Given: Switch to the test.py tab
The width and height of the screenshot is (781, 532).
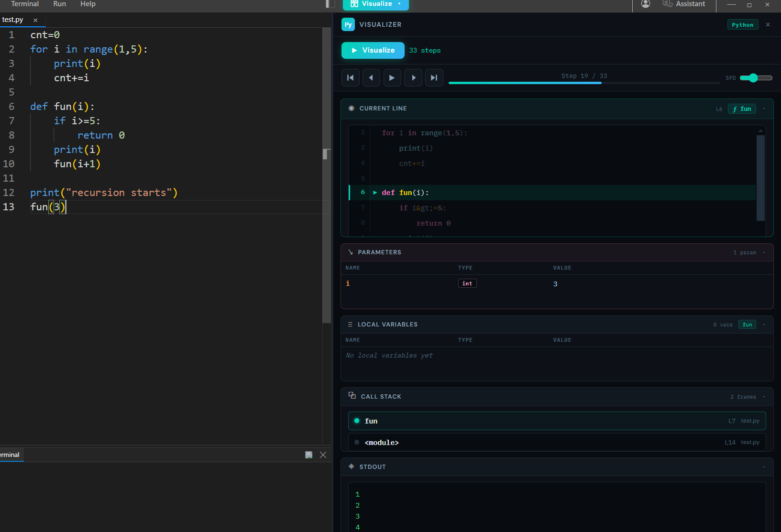Looking at the screenshot, I should click(x=13, y=20).
